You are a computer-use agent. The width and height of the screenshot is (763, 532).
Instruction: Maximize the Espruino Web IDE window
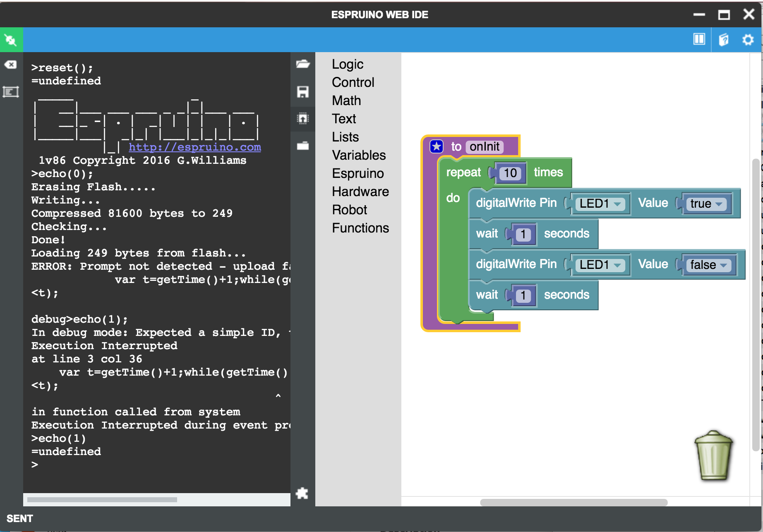(x=724, y=14)
